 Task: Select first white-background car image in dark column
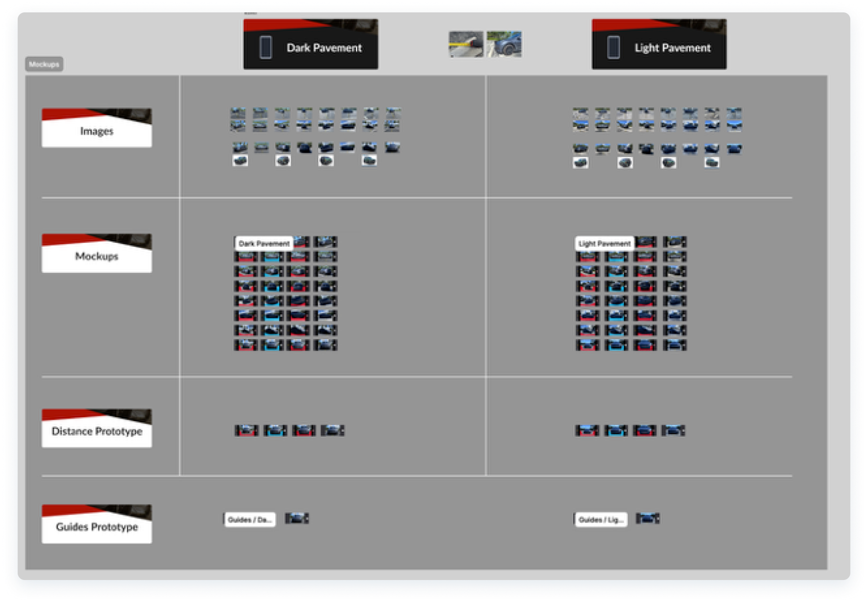pyautogui.click(x=240, y=161)
